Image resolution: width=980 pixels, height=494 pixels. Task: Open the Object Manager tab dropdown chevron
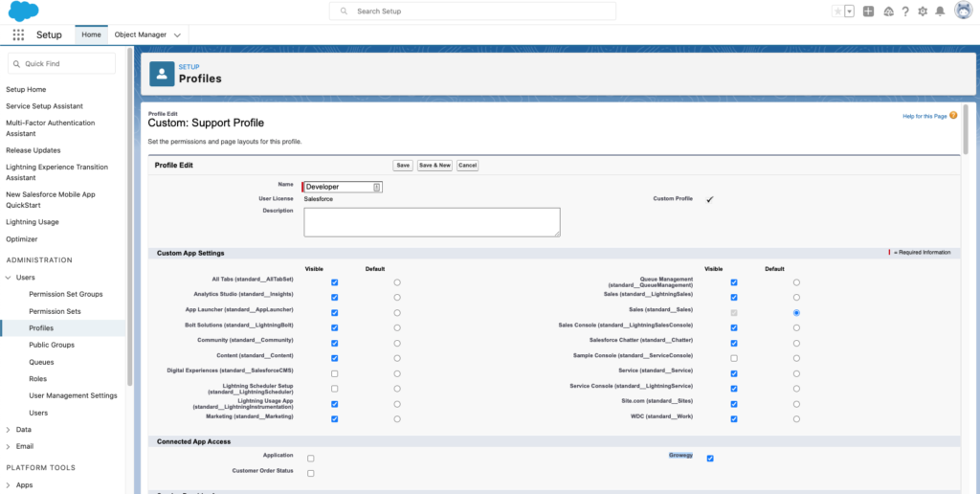coord(177,35)
